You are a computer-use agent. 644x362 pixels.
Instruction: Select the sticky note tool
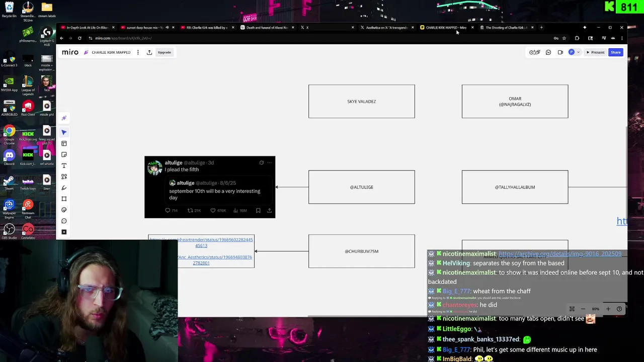pos(64,155)
